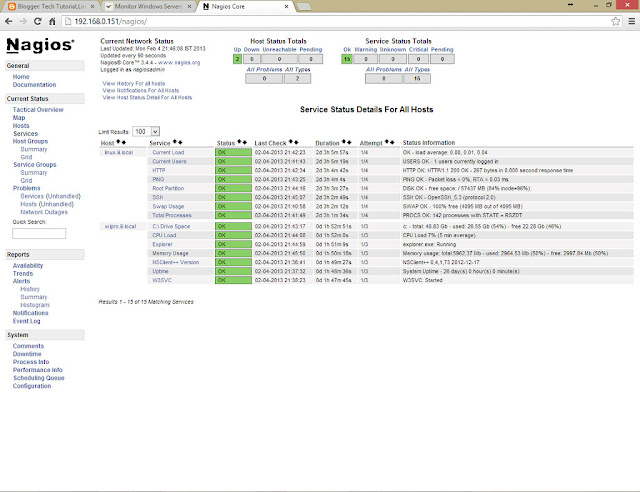Open Performance Info
Image resolution: width=640 pixels, height=492 pixels.
38,370
